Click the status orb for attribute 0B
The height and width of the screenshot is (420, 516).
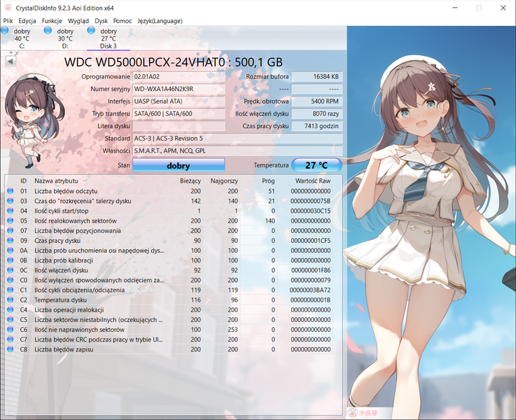click(x=11, y=260)
